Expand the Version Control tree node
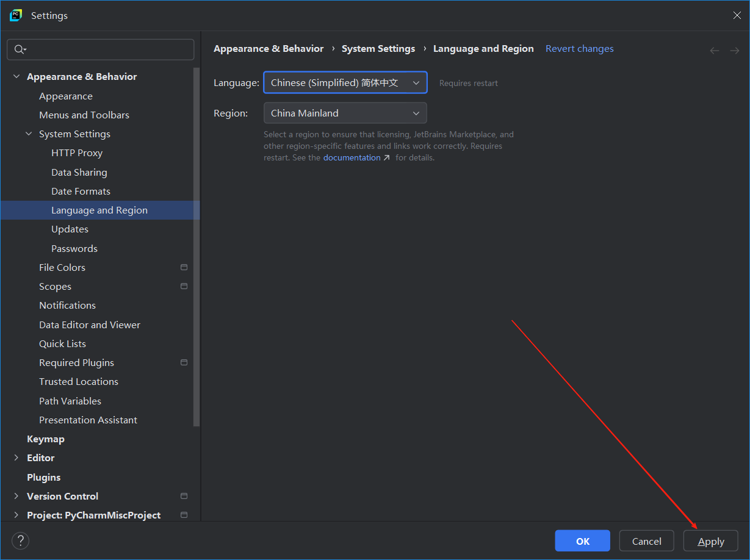 16,496
